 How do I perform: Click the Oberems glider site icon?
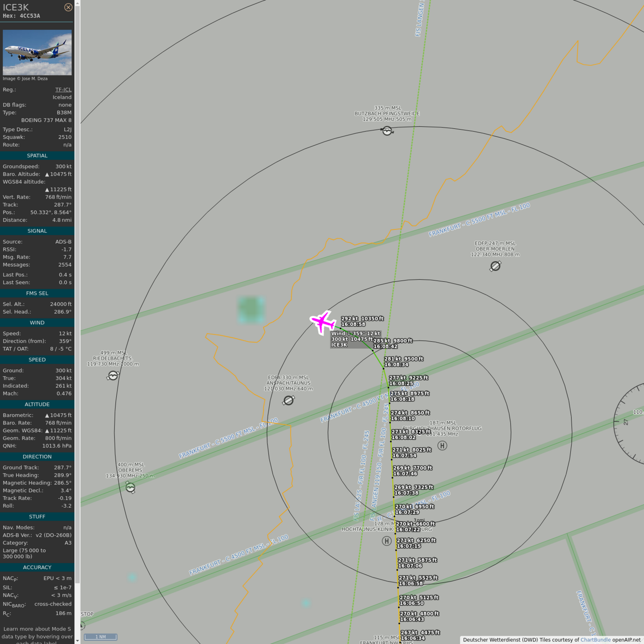click(130, 487)
